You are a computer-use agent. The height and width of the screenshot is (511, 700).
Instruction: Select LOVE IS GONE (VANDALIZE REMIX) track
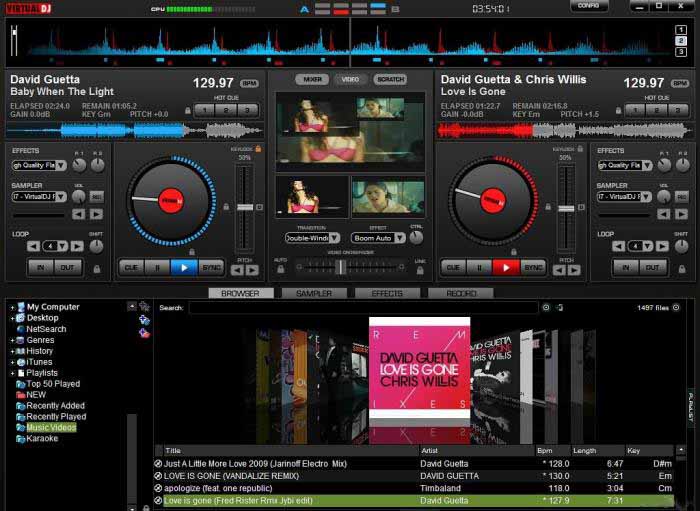(413, 476)
